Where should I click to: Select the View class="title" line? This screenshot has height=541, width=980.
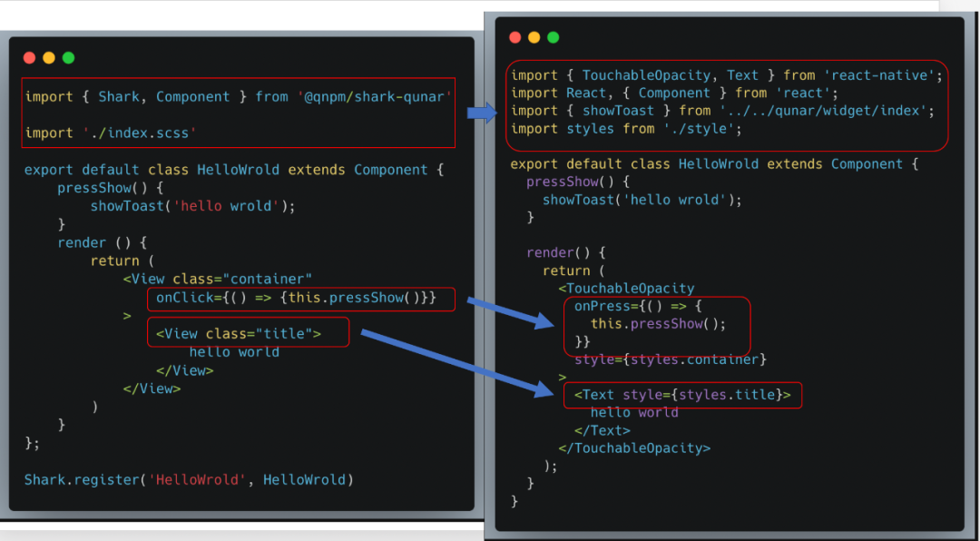(239, 334)
